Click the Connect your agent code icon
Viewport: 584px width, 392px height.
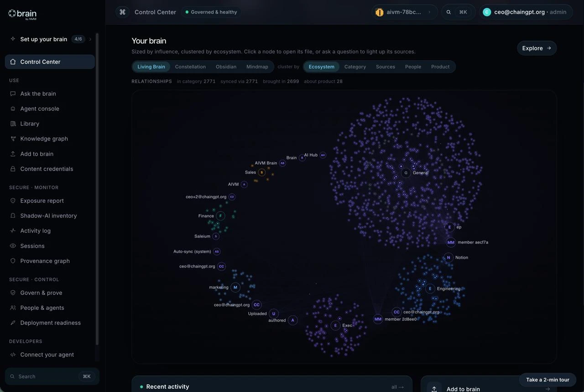13,355
